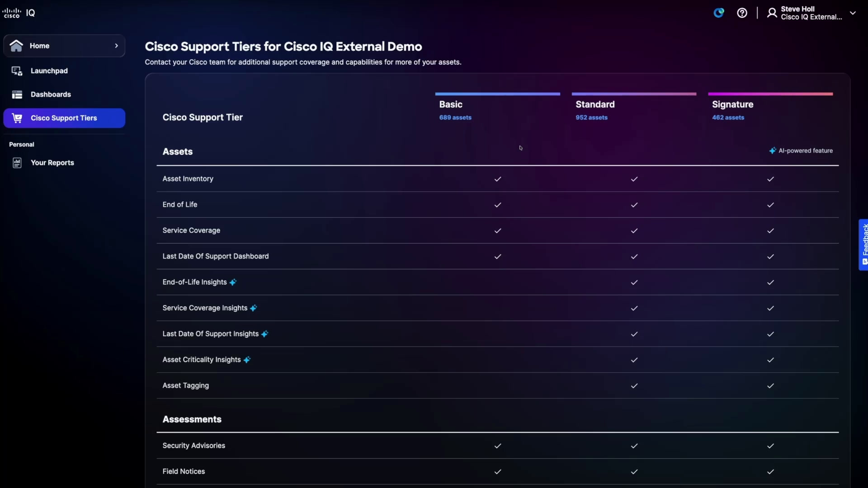Click Basic checkmark in Asset Inventory row
Viewport: 868px width, 488px height.
(498, 179)
